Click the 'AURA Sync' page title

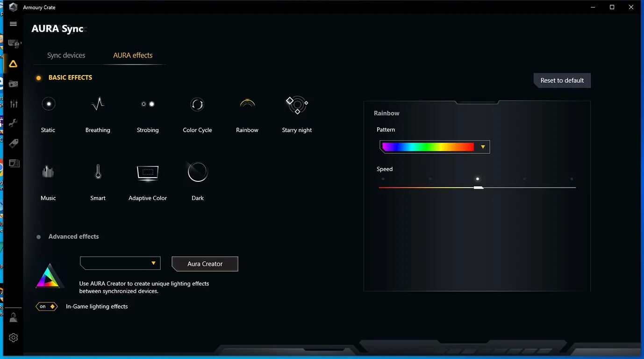pos(57,29)
